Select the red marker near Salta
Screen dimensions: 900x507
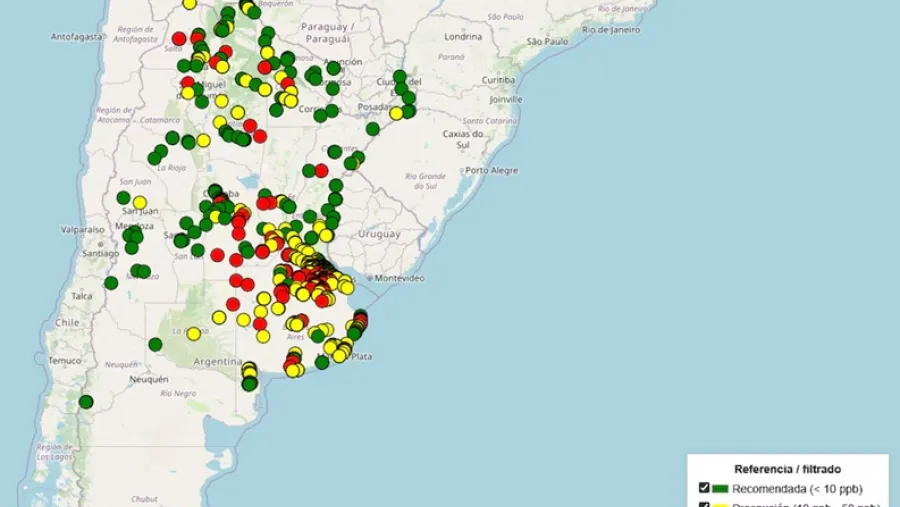(179, 39)
